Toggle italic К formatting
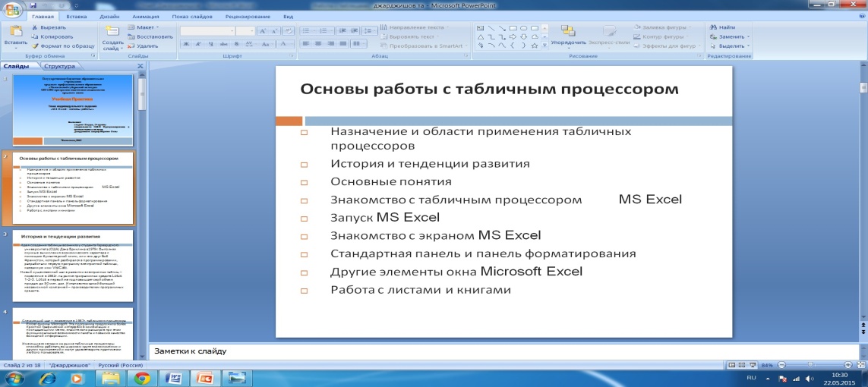 pyautogui.click(x=198, y=44)
